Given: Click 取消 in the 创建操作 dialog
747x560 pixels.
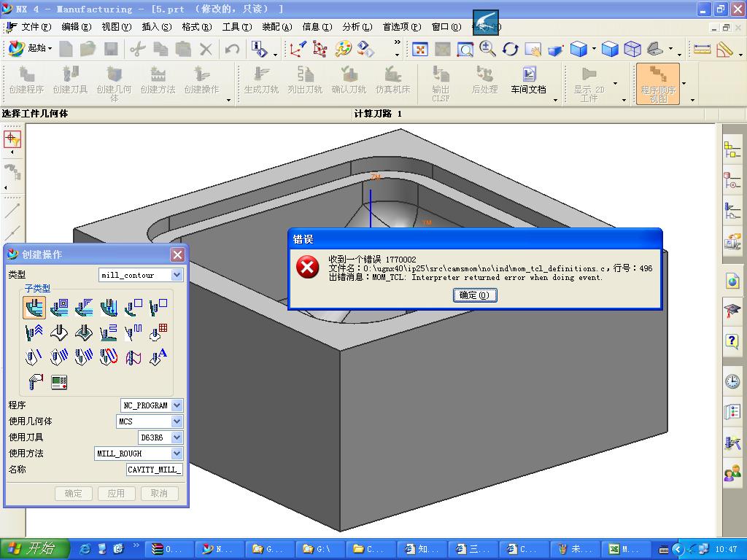Looking at the screenshot, I should click(159, 494).
